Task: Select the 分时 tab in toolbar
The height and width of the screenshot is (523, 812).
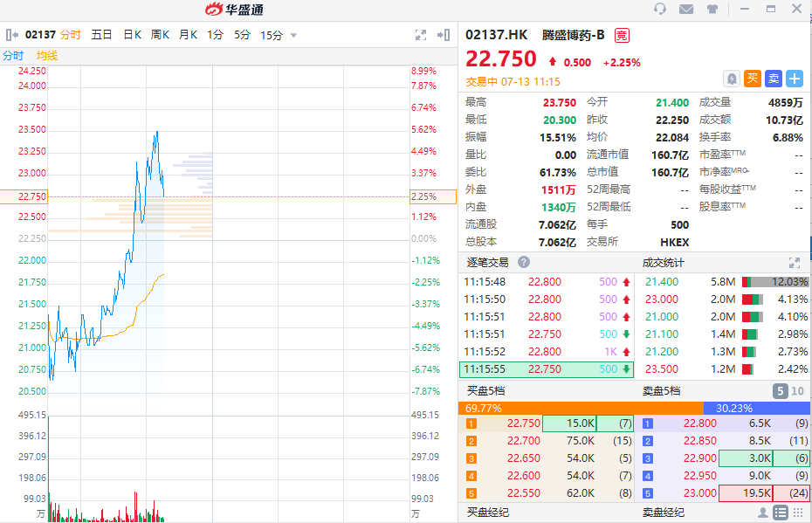Action: [71, 35]
